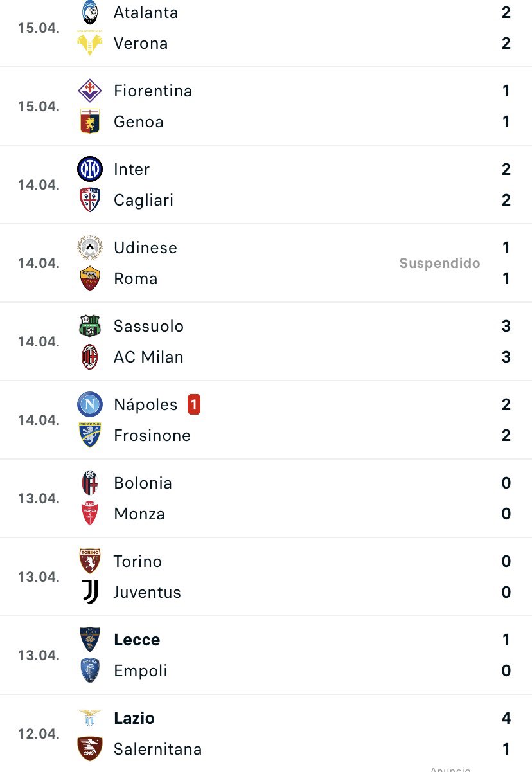Click the AC Milan emblem

pos(90,357)
